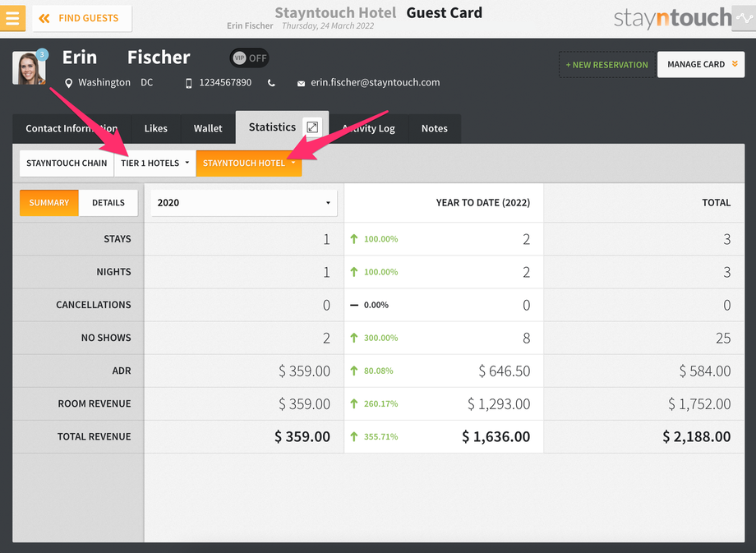
Task: Click the email envelope icon
Action: click(x=301, y=84)
